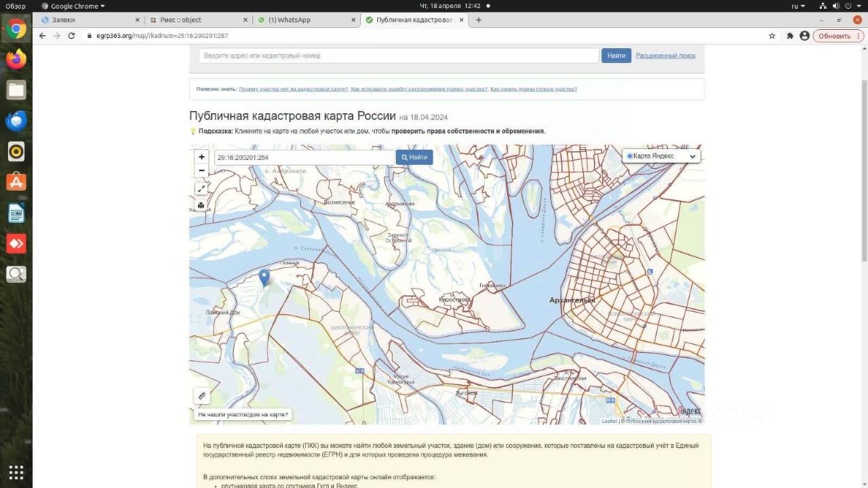Reload the page in Chrome
Image resolution: width=868 pixels, height=488 pixels.
pos(71,36)
